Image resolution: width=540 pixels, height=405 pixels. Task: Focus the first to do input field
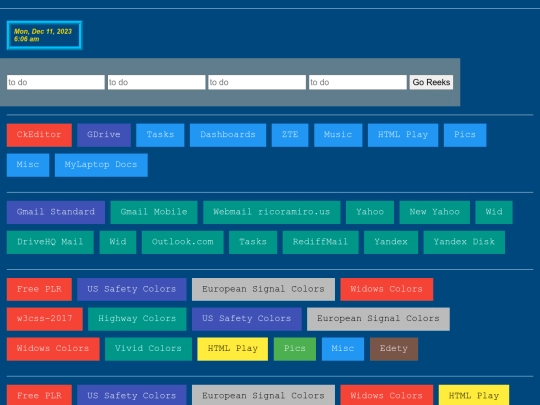(56, 82)
